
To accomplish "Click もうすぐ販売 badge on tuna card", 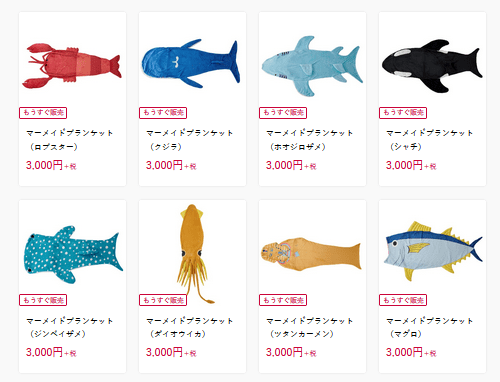I will [403, 300].
